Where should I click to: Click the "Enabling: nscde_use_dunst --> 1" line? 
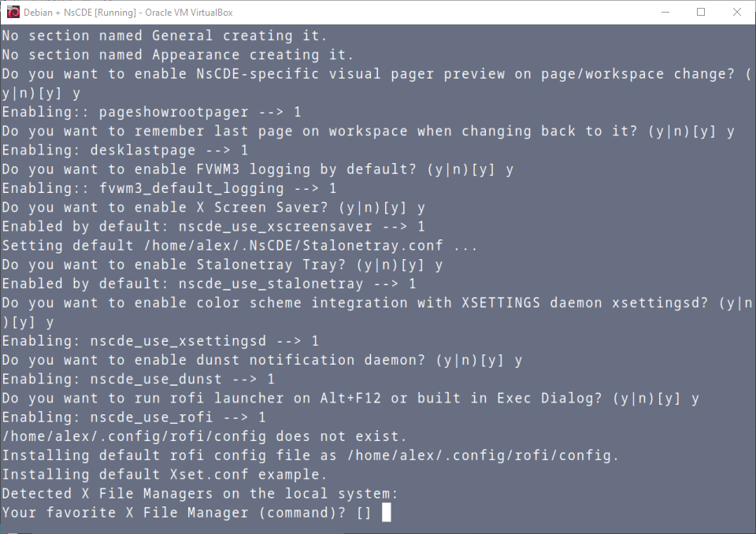point(138,379)
